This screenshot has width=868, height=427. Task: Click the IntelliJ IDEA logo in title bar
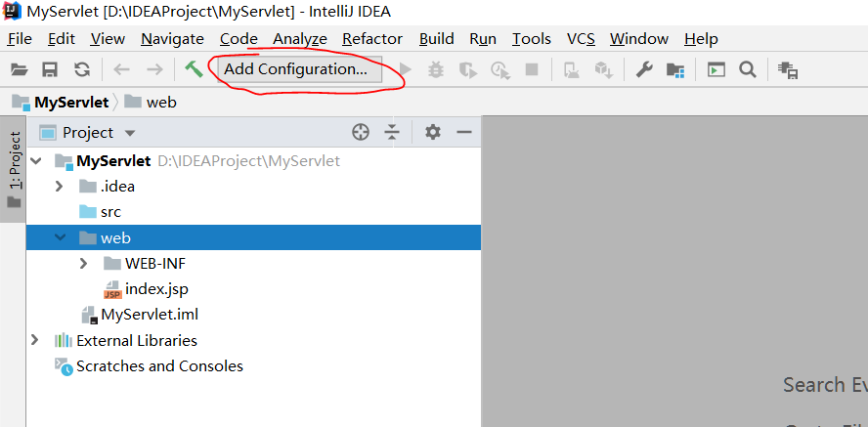point(12,10)
